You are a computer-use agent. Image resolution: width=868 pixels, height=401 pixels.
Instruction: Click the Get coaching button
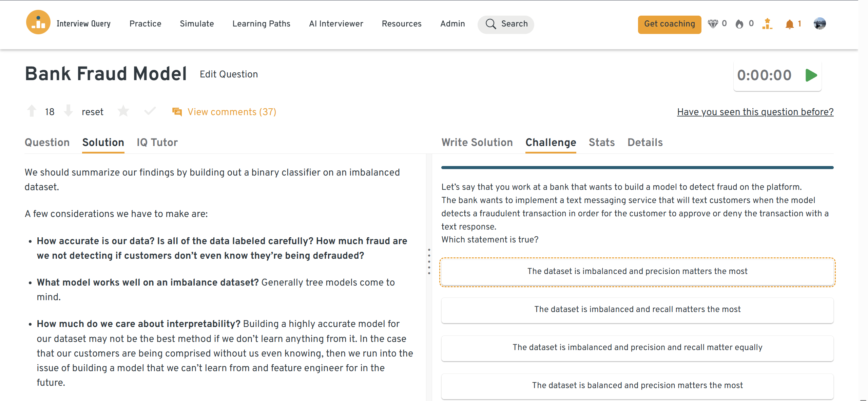669,24
